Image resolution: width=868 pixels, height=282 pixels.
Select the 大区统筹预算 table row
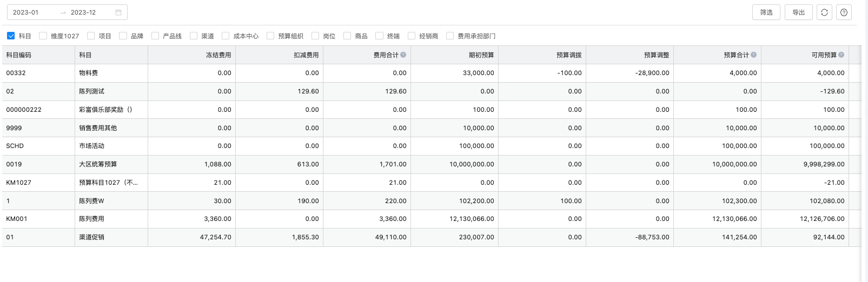pyautogui.click(x=432, y=164)
